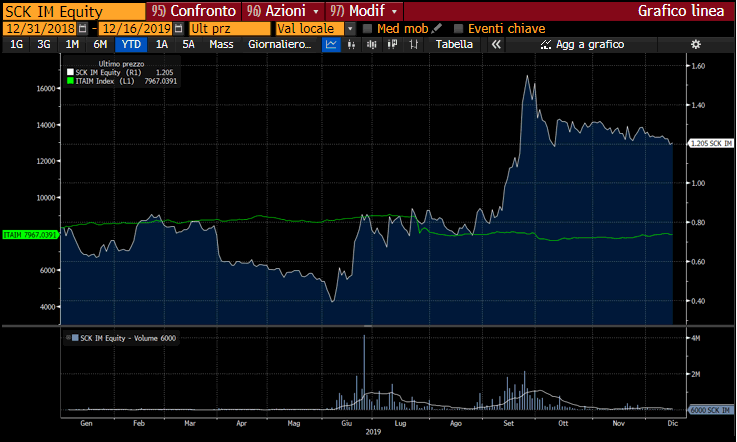Select the YTD time range
737x442 pixels.
[x=131, y=44]
